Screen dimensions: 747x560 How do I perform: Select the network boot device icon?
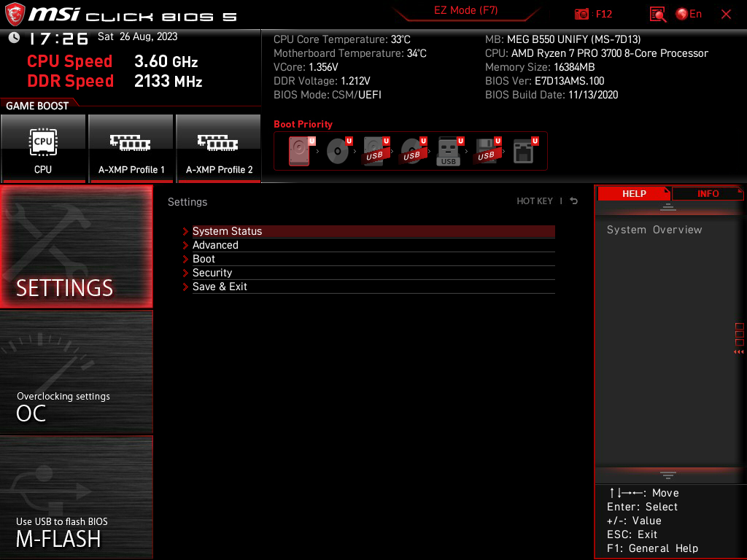(x=525, y=151)
